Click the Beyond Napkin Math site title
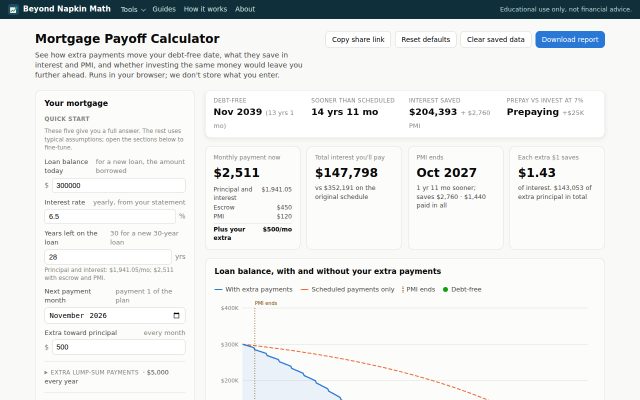Viewport: 640px width, 400px height. tap(67, 9)
